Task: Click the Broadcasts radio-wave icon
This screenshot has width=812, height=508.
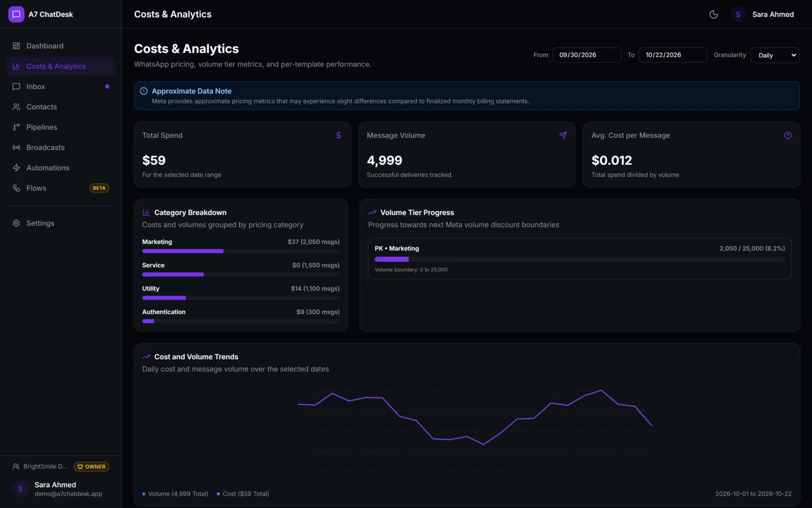Action: tap(16, 147)
